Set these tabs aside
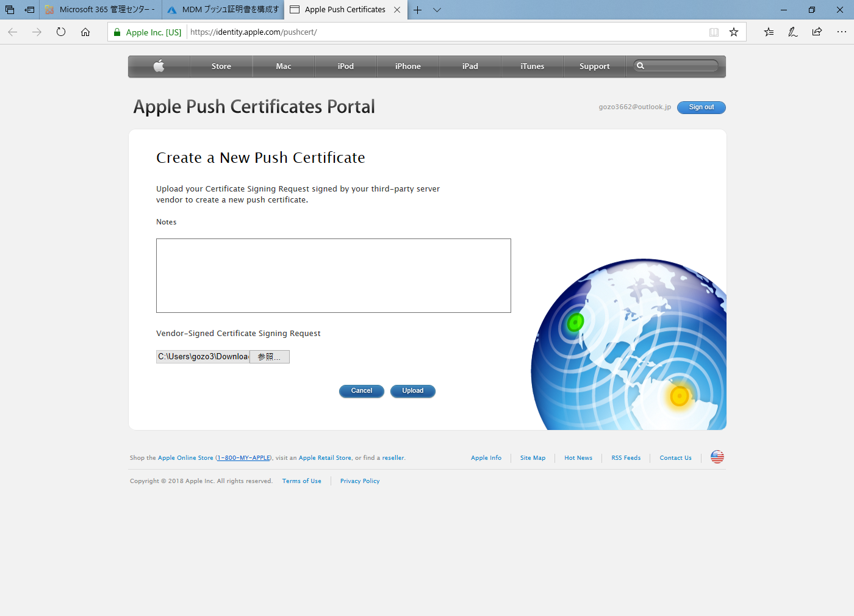Viewport: 854px width, 616px height. (29, 10)
